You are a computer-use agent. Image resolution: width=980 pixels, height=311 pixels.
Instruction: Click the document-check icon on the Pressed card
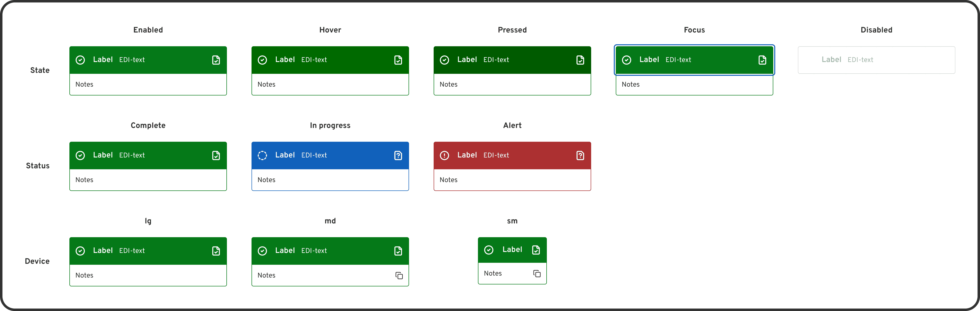click(x=580, y=60)
